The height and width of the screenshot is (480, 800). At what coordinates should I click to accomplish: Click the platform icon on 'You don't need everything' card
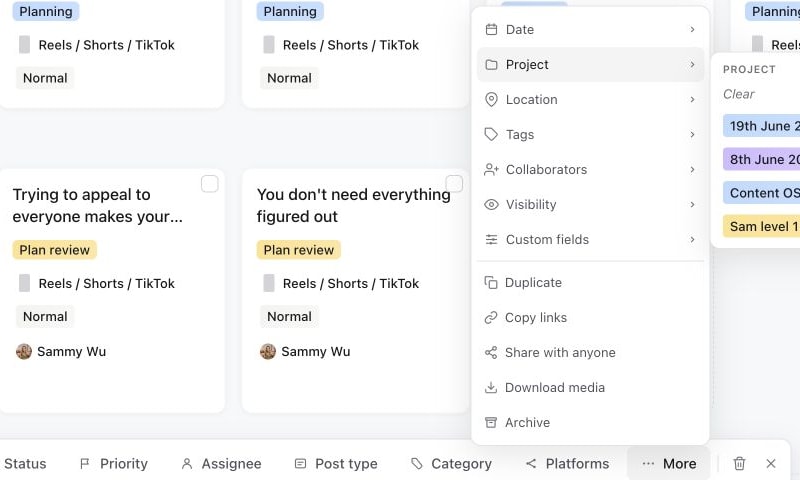pos(268,283)
